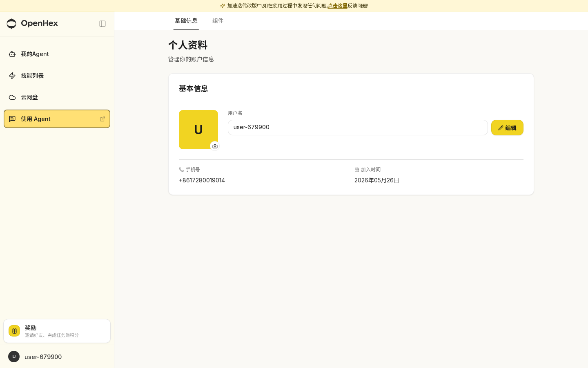Viewport: 588px width, 368px height.
Task: Click the 点击这里 feedback link in banner
Action: coord(338,6)
